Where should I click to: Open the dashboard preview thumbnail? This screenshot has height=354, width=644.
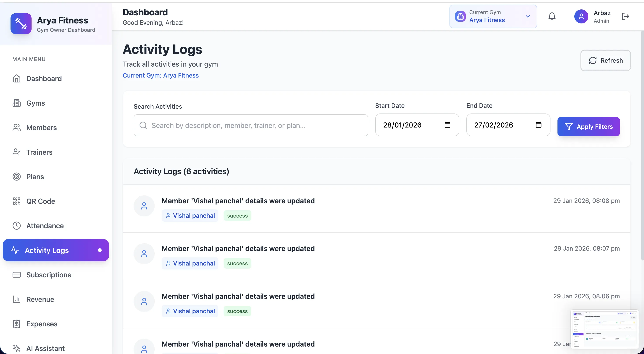point(605,329)
